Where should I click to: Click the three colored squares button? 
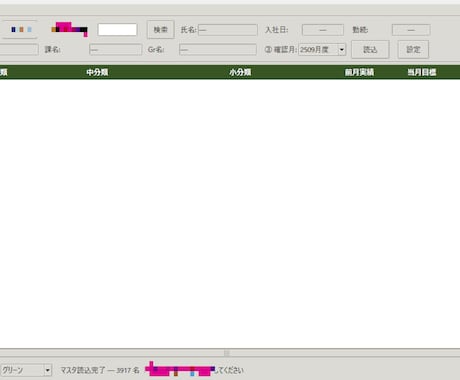coord(21,30)
